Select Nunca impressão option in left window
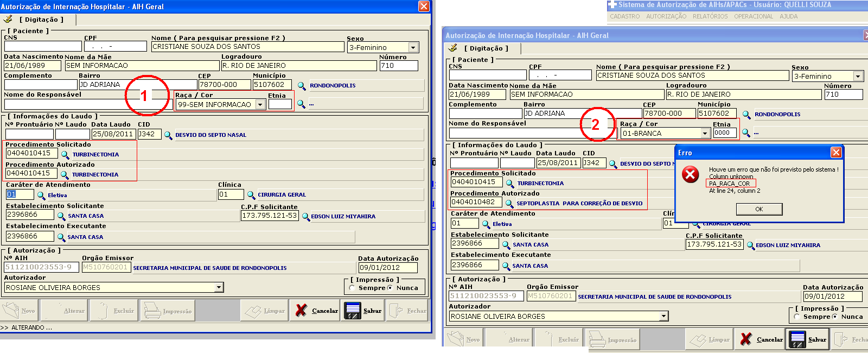Image resolution: width=868 pixels, height=353 pixels. pos(390,288)
